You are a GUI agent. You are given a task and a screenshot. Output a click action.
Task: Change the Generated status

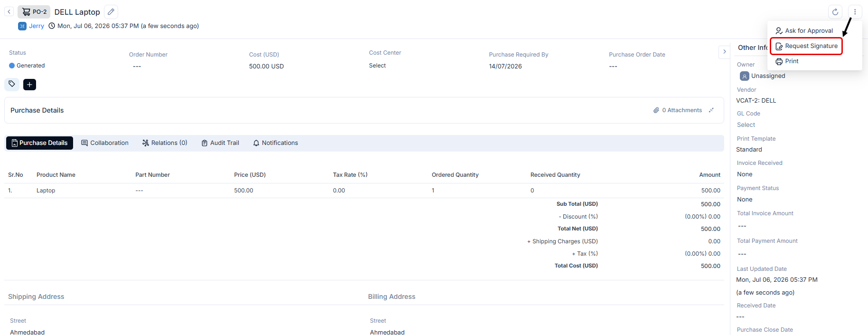coord(27,66)
